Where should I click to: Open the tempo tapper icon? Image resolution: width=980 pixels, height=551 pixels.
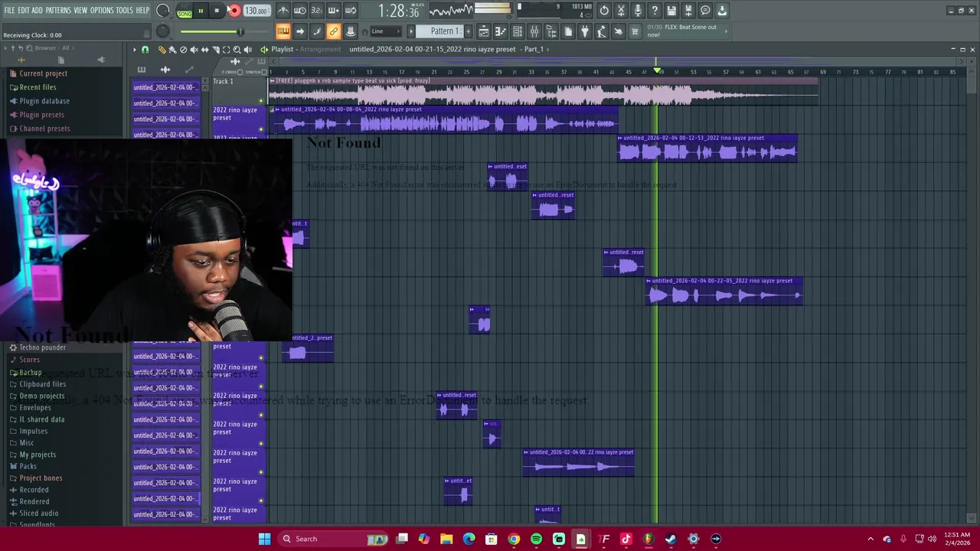coord(602,31)
